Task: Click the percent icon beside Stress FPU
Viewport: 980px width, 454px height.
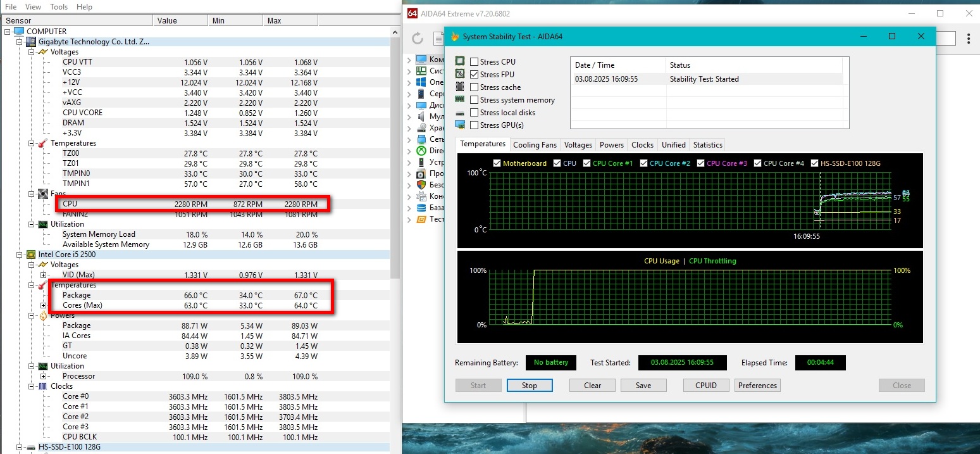Action: point(460,74)
